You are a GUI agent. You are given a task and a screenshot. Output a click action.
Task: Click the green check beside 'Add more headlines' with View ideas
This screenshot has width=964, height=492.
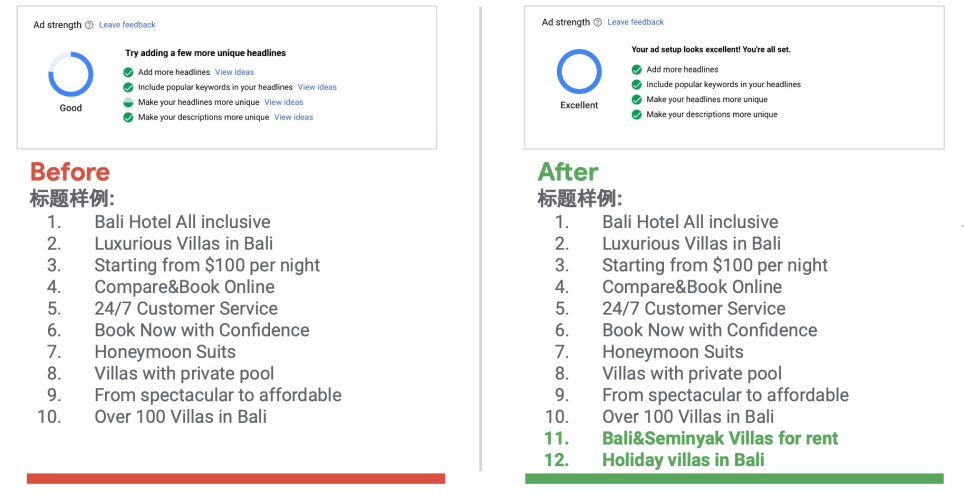pyautogui.click(x=128, y=72)
